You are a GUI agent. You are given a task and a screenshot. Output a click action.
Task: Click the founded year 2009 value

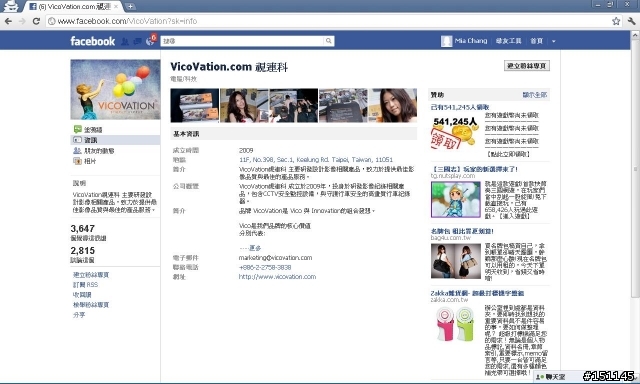pyautogui.click(x=246, y=150)
